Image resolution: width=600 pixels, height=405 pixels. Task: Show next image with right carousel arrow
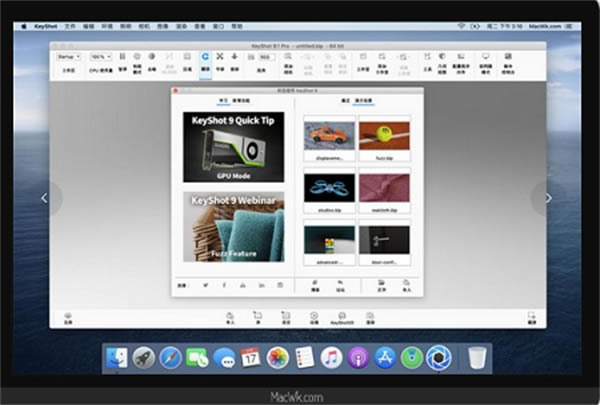pyautogui.click(x=548, y=198)
